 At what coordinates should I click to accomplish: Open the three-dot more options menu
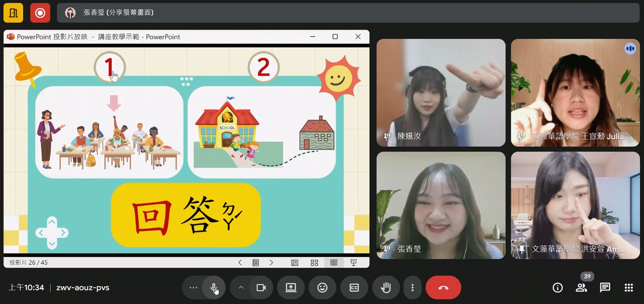click(x=412, y=287)
